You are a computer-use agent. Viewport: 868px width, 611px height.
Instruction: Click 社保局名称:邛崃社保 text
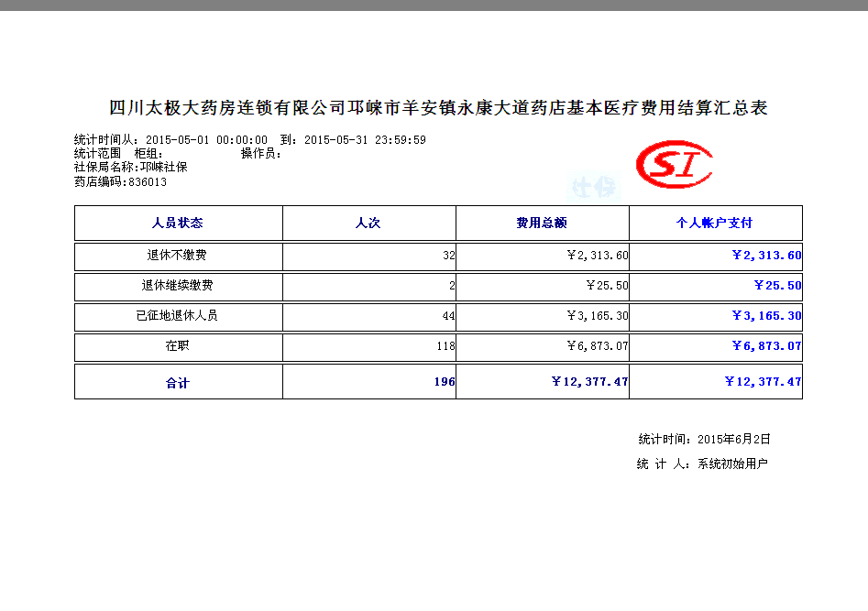[x=131, y=167]
